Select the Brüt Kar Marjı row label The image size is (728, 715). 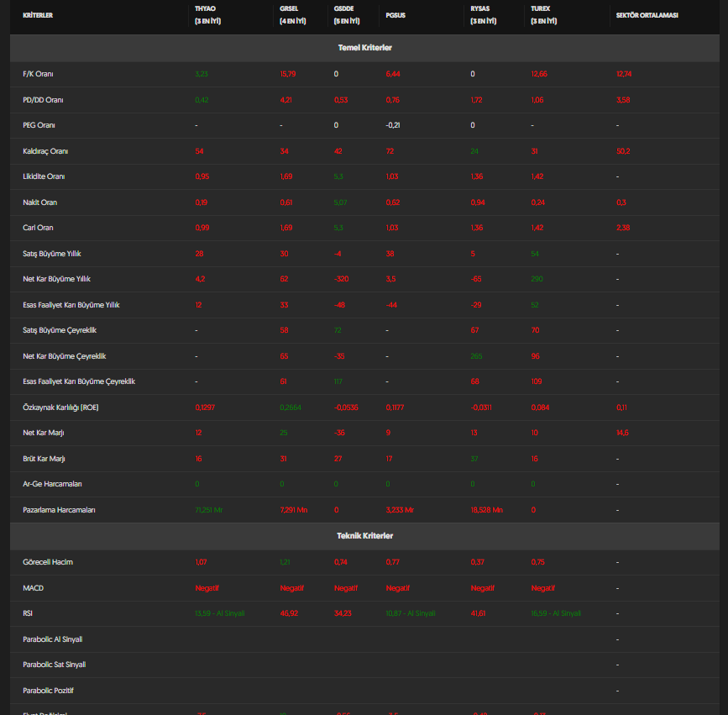pos(45,459)
